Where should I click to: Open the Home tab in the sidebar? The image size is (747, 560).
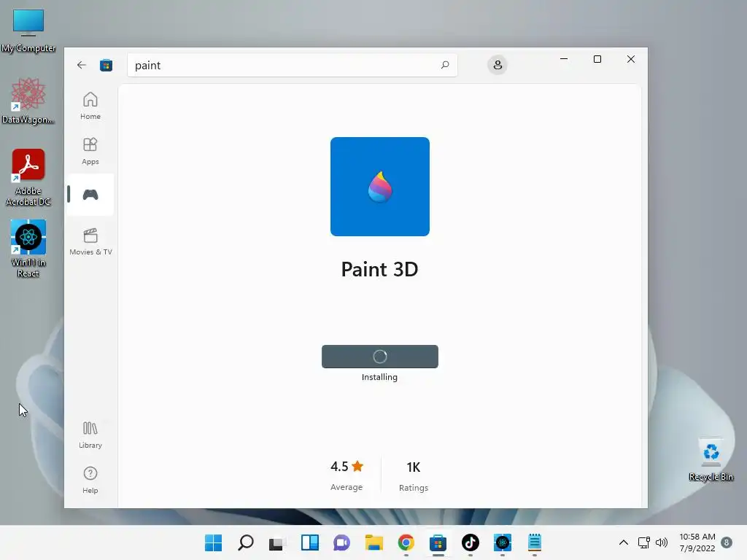point(90,106)
